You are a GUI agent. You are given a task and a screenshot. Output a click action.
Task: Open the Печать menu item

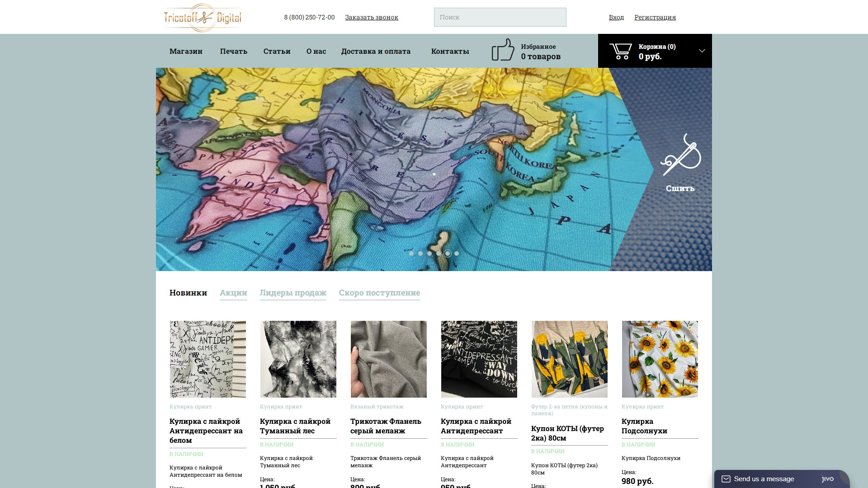point(234,51)
